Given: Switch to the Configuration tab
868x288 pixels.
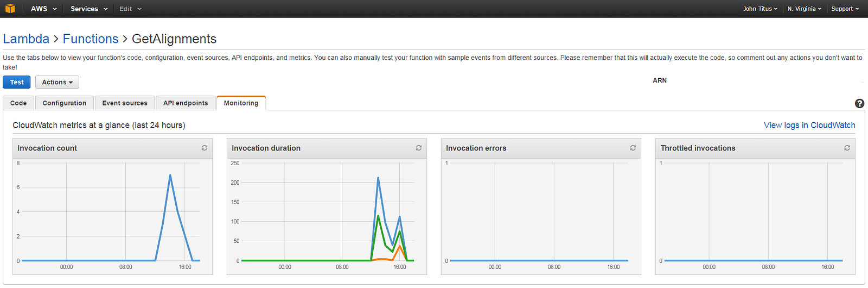Looking at the screenshot, I should pyautogui.click(x=65, y=103).
